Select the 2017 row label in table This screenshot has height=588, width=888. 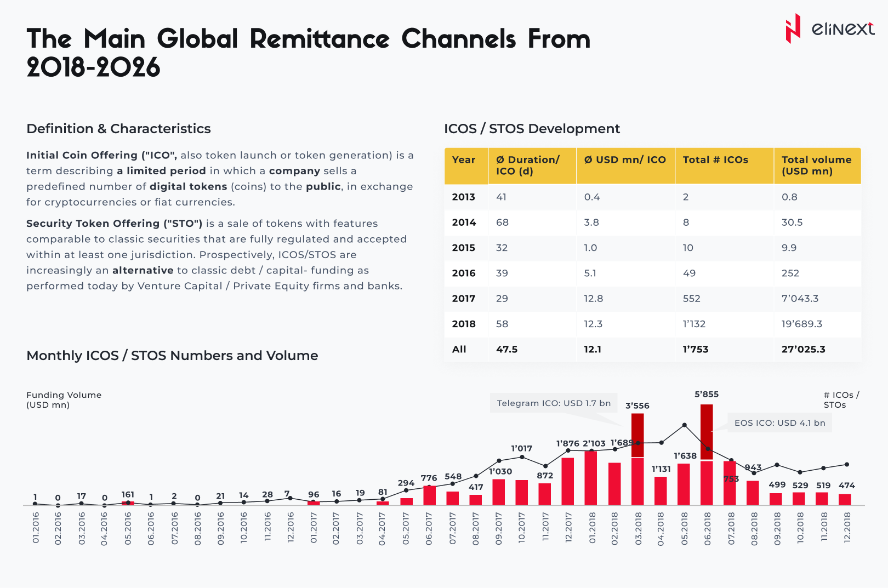pos(464,299)
